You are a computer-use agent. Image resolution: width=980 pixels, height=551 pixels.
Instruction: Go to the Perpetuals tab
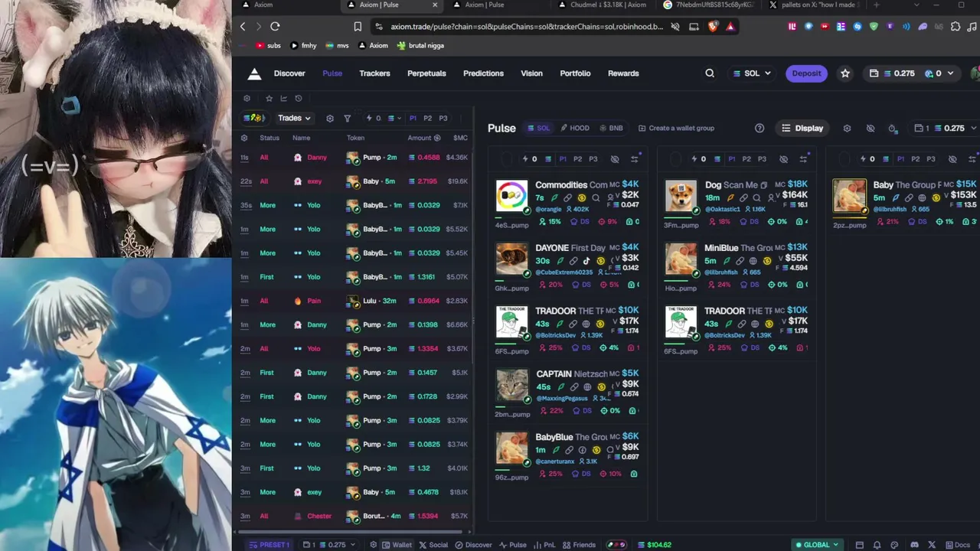click(426, 73)
